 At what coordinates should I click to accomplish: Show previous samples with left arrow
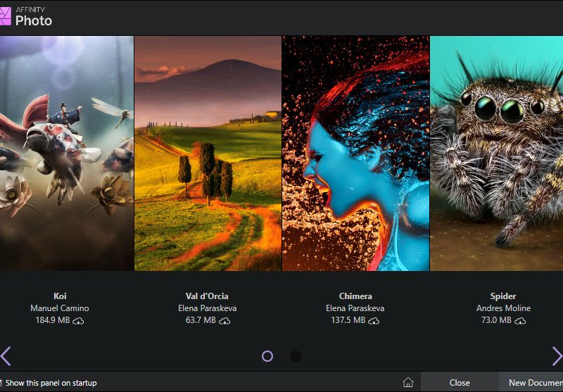6,356
